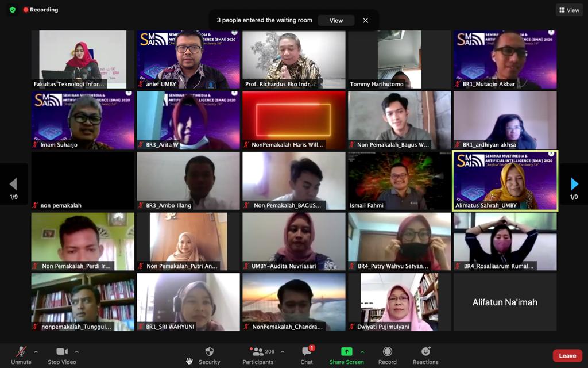Open the View layout menu

(569, 10)
